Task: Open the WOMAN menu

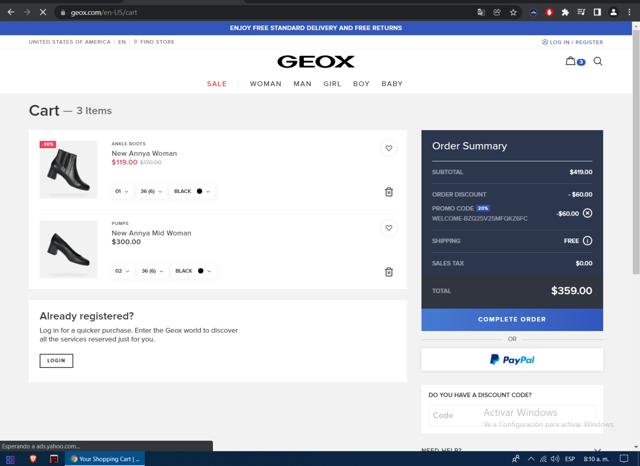Action: coord(266,84)
